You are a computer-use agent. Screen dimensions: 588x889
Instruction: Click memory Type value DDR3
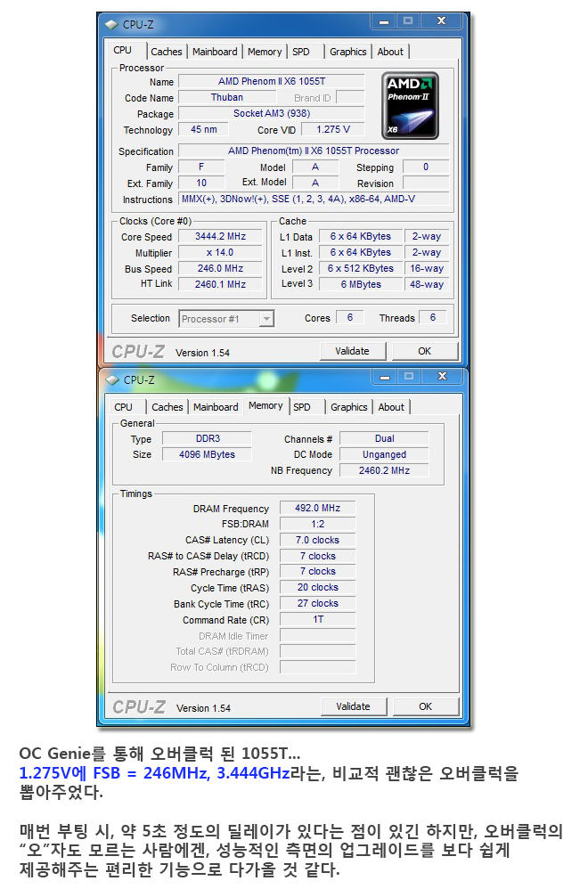pyautogui.click(x=208, y=438)
